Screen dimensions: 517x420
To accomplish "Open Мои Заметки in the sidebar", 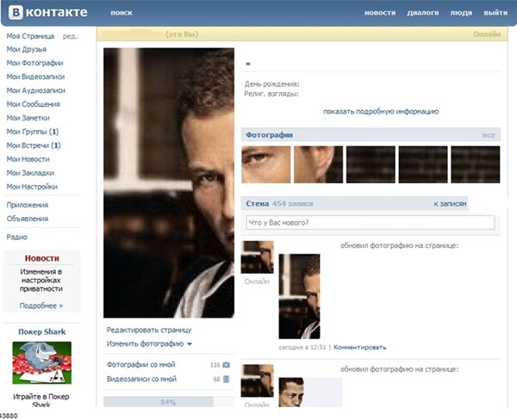I will pyautogui.click(x=28, y=118).
